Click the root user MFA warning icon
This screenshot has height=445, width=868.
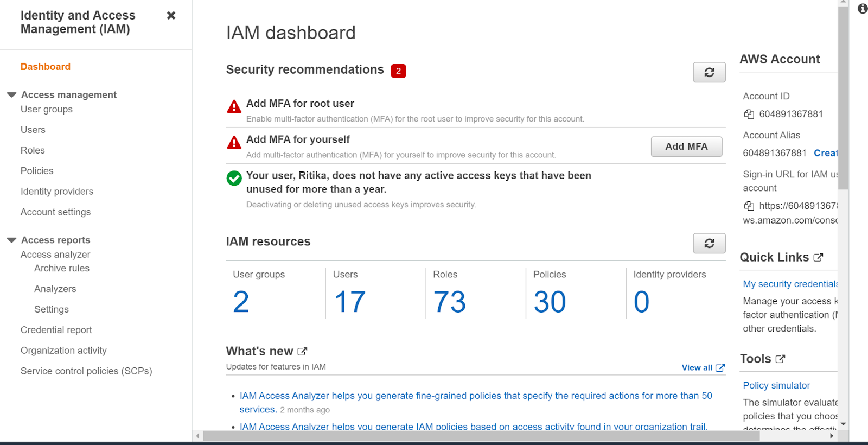point(234,107)
